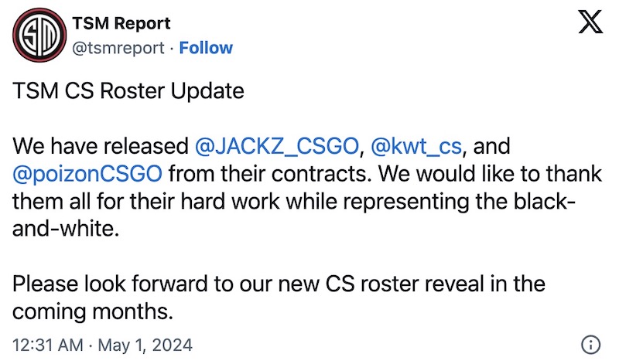Open the TSM Report display name
619x364 pixels.
click(x=121, y=23)
